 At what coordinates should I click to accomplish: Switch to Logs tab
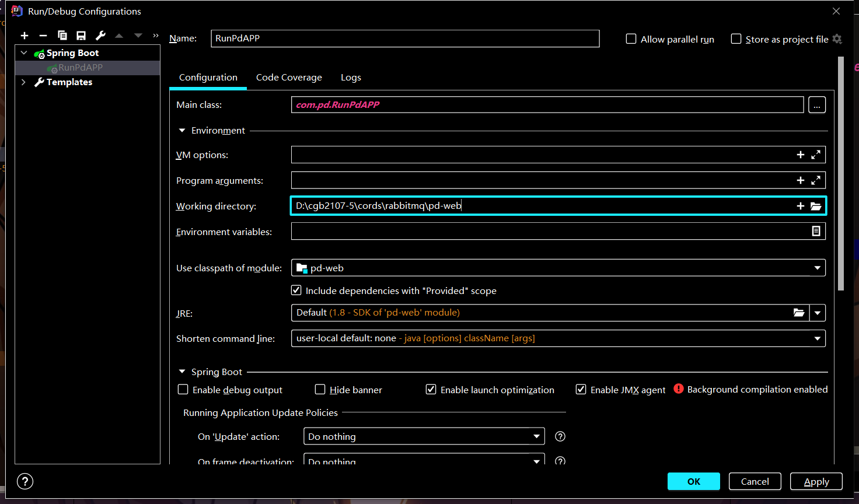click(351, 78)
